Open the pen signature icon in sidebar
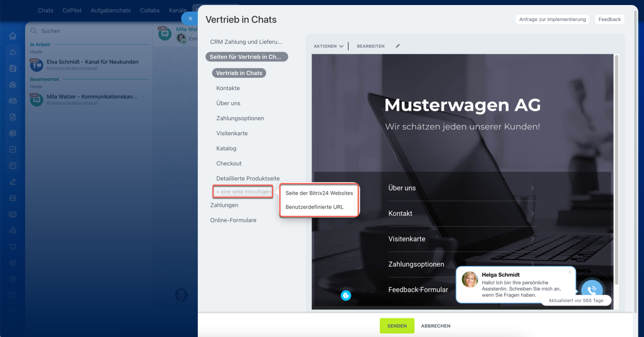Image resolution: width=644 pixels, height=337 pixels. pos(13,182)
